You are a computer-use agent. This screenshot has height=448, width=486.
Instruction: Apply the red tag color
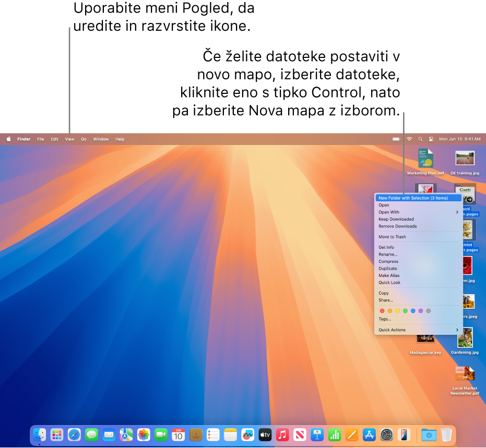(x=382, y=311)
